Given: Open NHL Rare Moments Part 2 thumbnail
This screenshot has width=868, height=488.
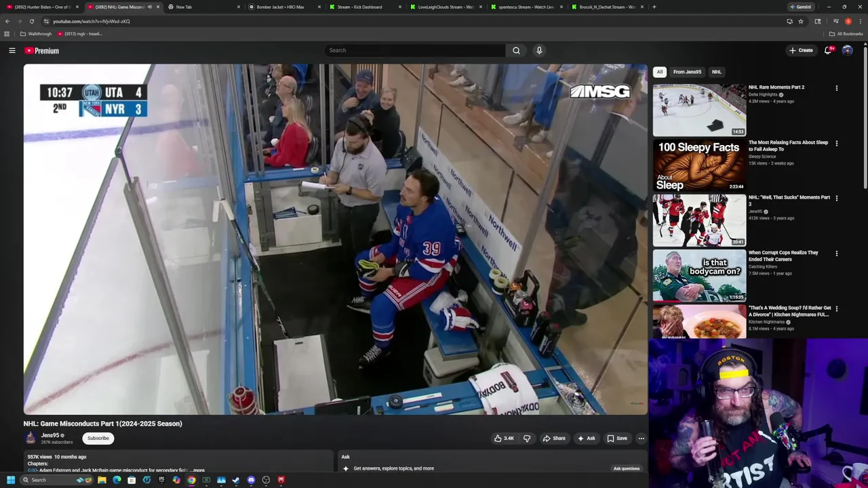Looking at the screenshot, I should (699, 110).
